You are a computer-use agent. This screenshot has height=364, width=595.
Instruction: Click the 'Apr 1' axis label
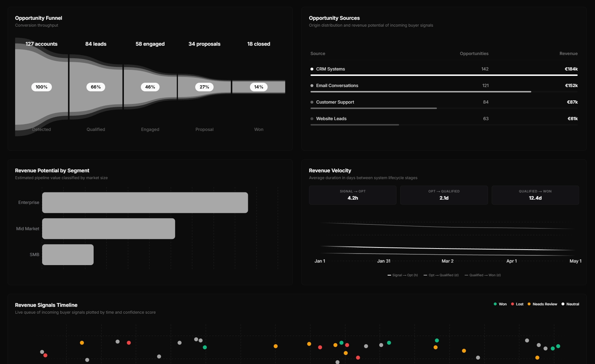[x=511, y=261]
